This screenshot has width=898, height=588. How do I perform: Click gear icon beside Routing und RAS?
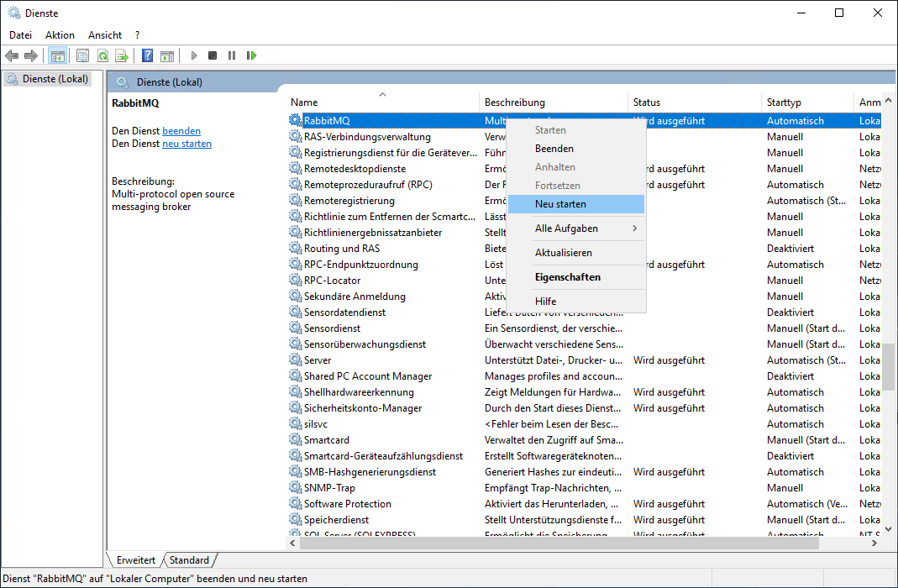[295, 248]
